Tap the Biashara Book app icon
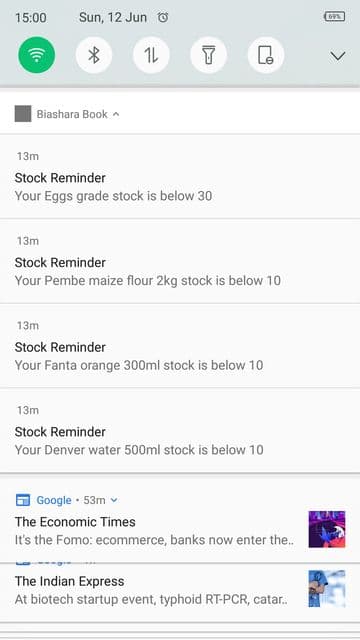The height and width of the screenshot is (640, 360). pyautogui.click(x=23, y=114)
